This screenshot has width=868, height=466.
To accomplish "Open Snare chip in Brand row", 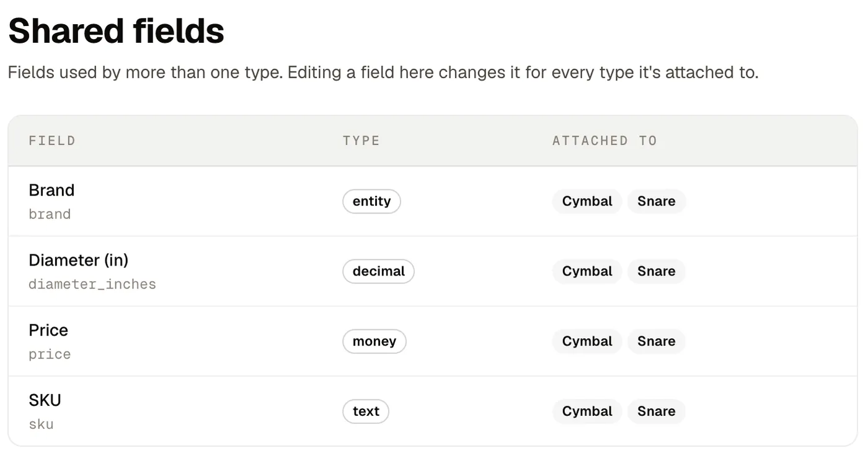I will pos(657,201).
